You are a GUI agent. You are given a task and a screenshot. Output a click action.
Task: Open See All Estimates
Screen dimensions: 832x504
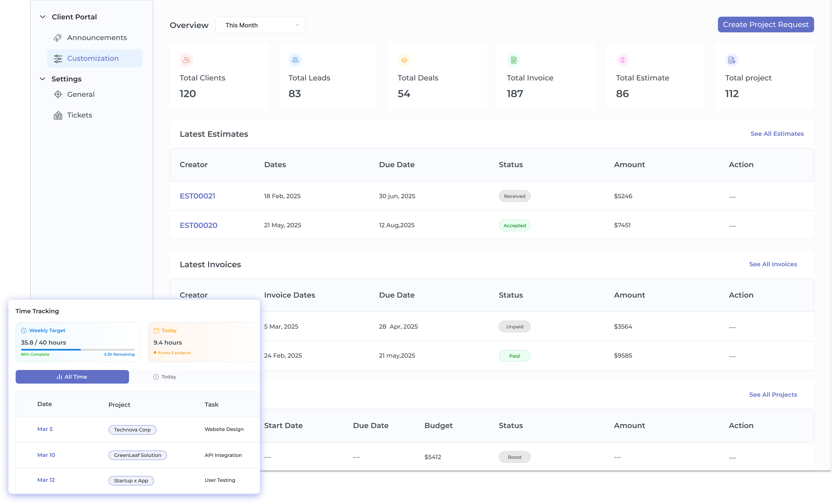click(777, 134)
